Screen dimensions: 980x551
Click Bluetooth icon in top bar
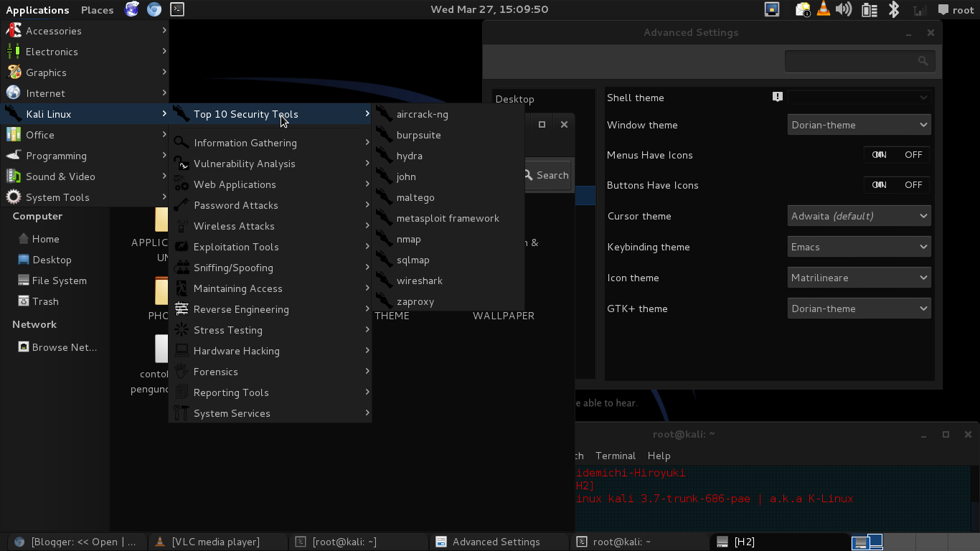coord(894,9)
